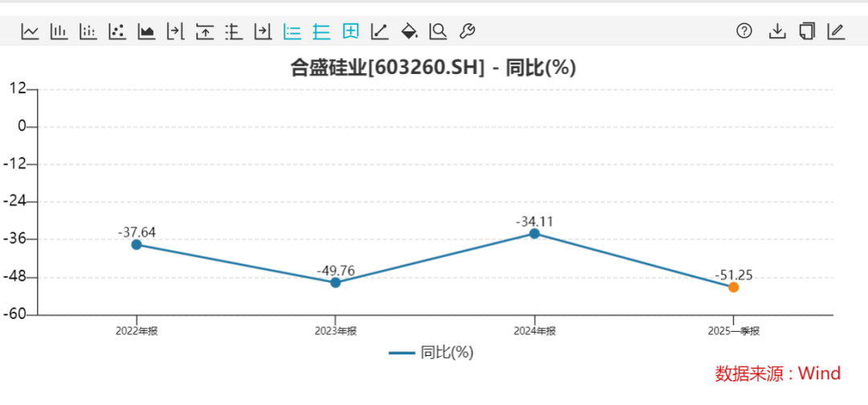Image resolution: width=868 pixels, height=405 pixels.
Task: Click the x-axis label 2022年报
Action: point(136,331)
